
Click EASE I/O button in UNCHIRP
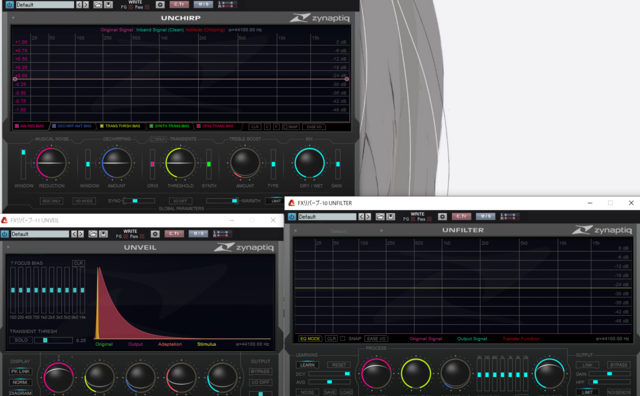point(314,127)
